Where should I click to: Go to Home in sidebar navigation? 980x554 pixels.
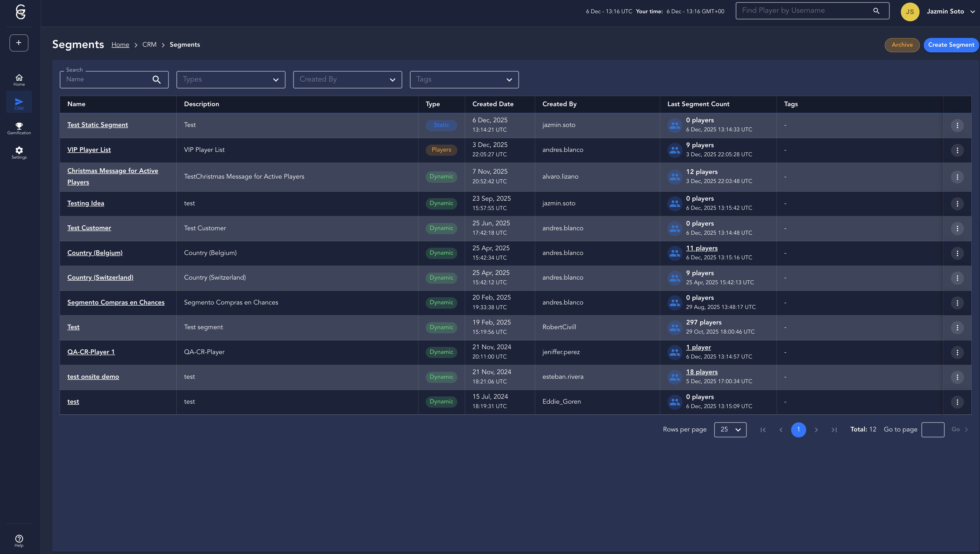tap(19, 80)
